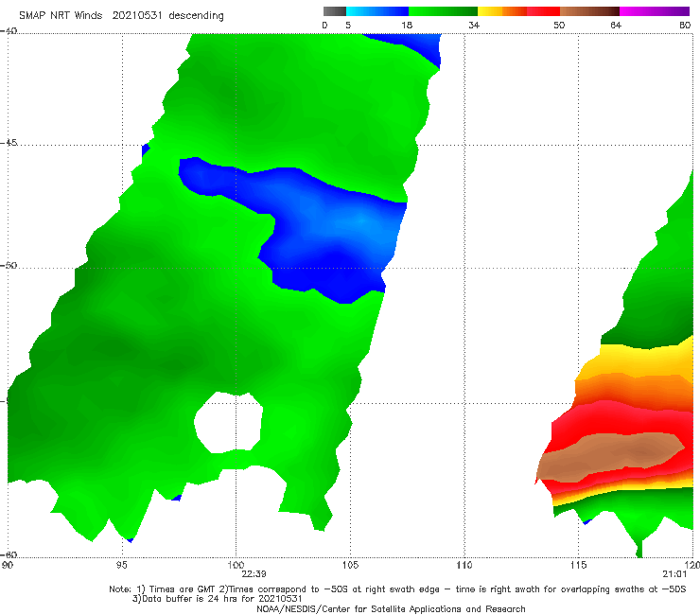This screenshot has width=700, height=615.
Task: Click the color bar label 5
Action: click(348, 25)
